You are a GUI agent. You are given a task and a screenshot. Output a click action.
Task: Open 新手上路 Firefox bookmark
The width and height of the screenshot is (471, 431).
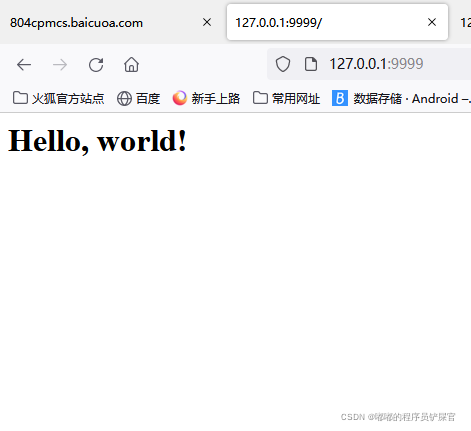[x=206, y=99]
